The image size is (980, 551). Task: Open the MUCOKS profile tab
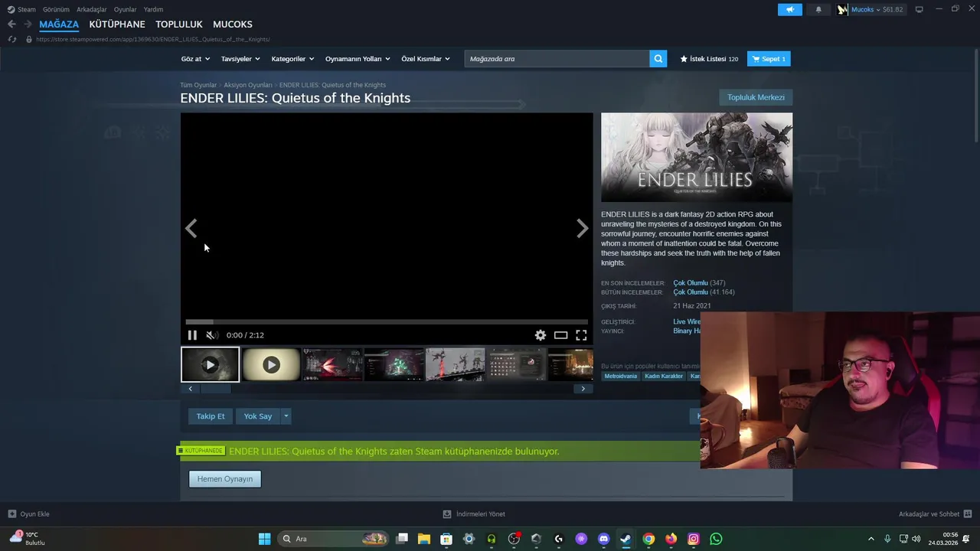[x=233, y=24]
